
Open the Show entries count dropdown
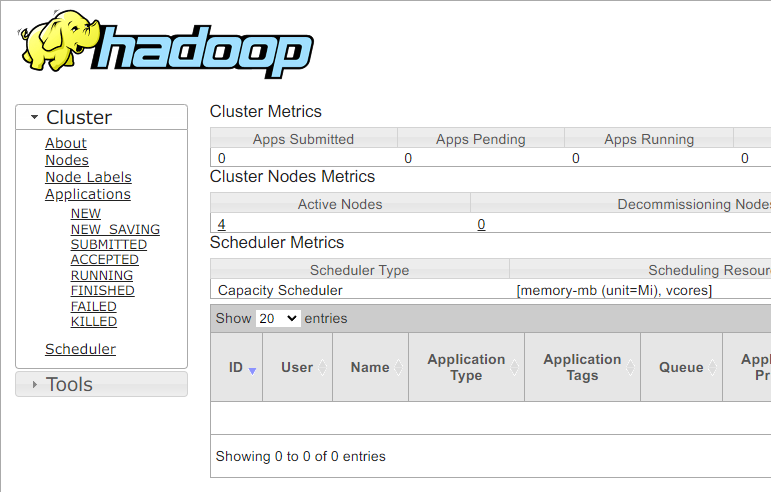(x=278, y=318)
